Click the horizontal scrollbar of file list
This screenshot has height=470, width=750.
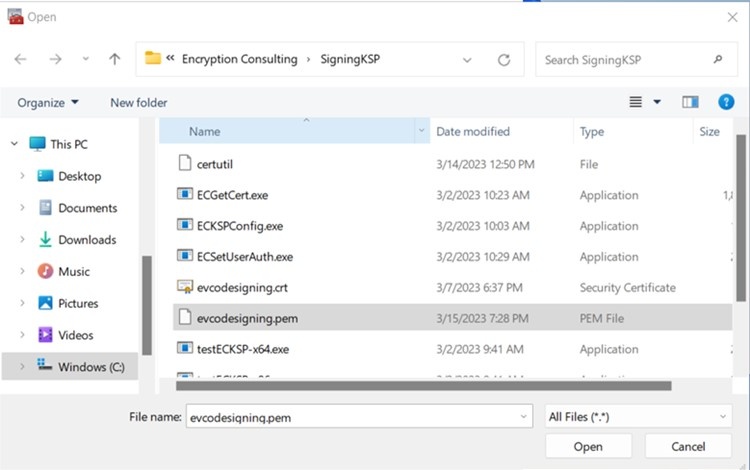(x=423, y=385)
